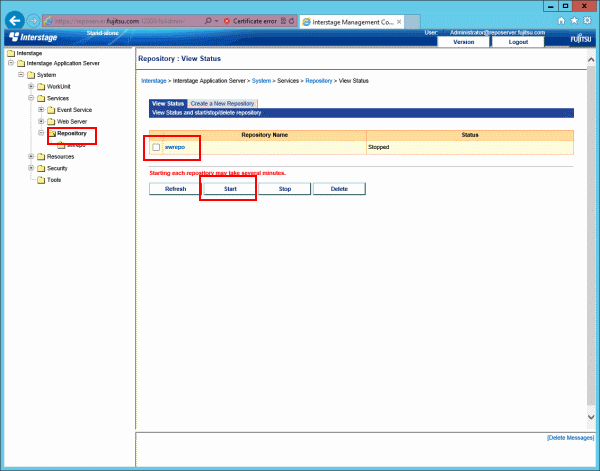
Task: Collapse the Services tree node
Action: 31,98
